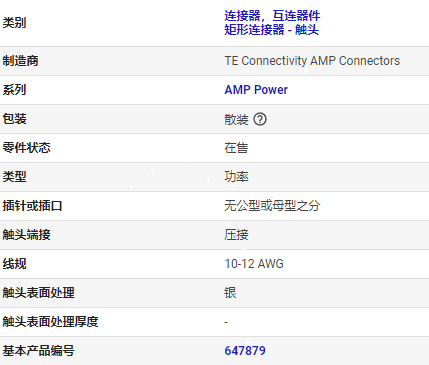The width and height of the screenshot is (429, 365).
Task: Click the help icon next to 散装
Action: click(x=260, y=119)
